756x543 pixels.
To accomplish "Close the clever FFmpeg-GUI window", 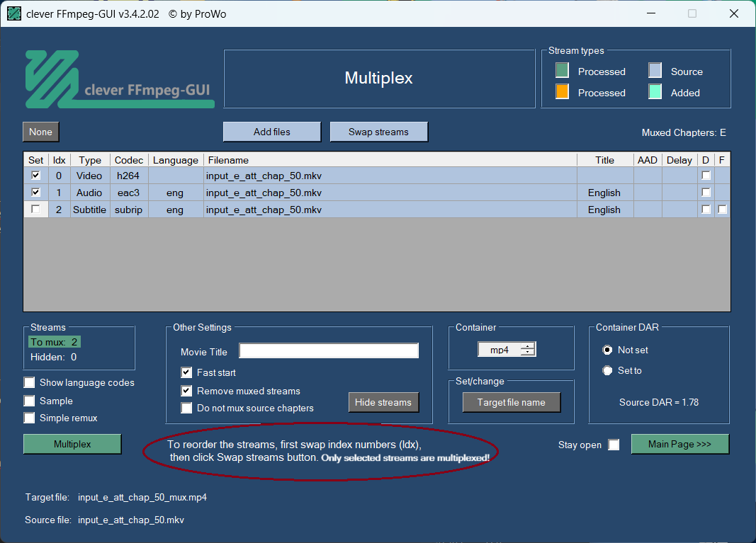I will point(734,13).
